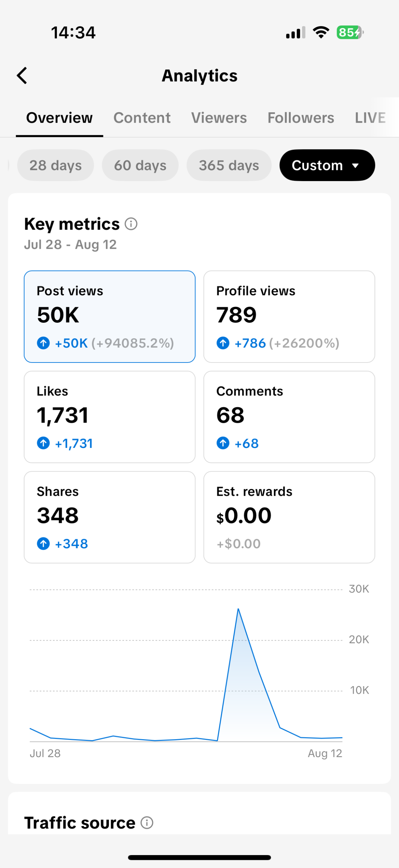Select the 365 days range chip

tap(229, 165)
